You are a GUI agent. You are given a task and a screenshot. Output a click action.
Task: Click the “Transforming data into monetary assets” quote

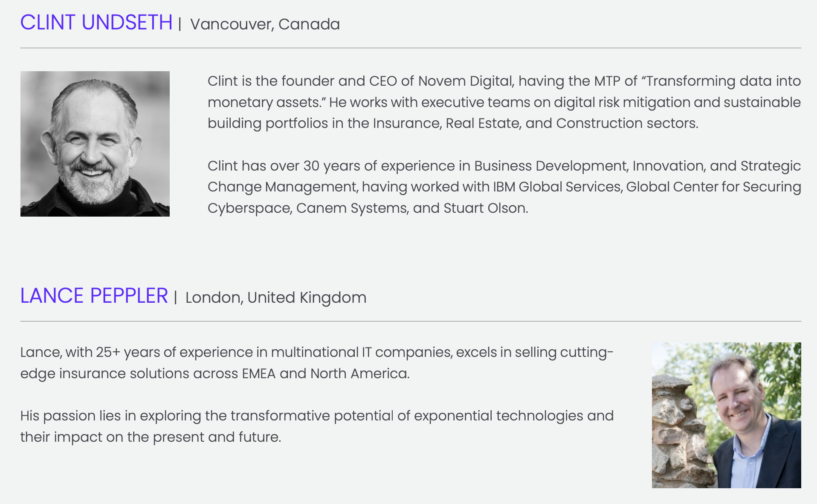[x=504, y=92]
